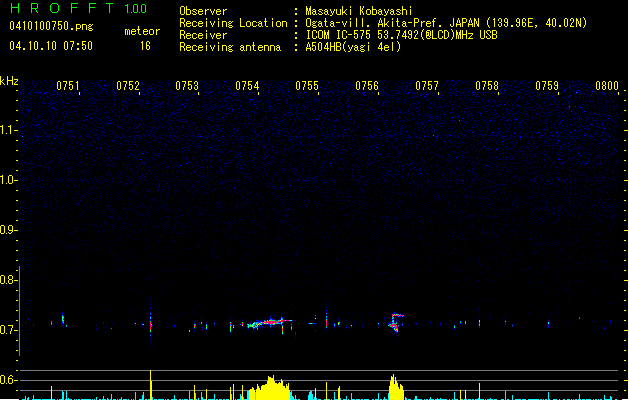Click the 0.8 kHz axis label

pos(8,280)
